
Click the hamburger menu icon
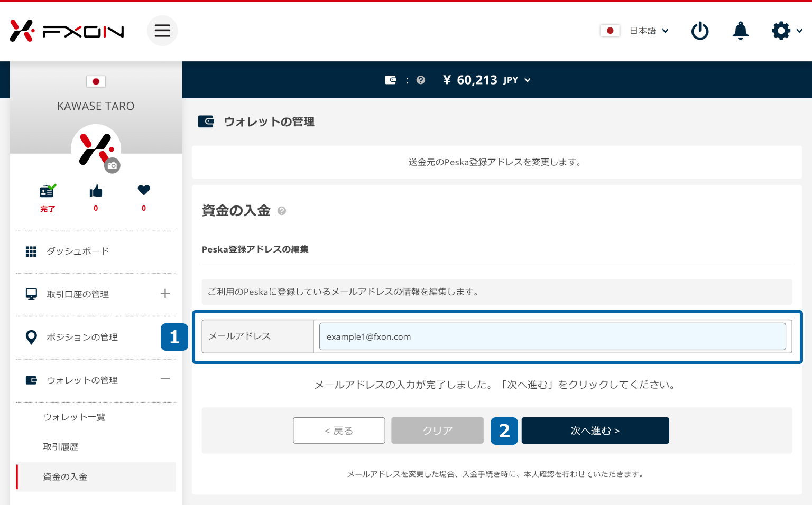(x=162, y=31)
